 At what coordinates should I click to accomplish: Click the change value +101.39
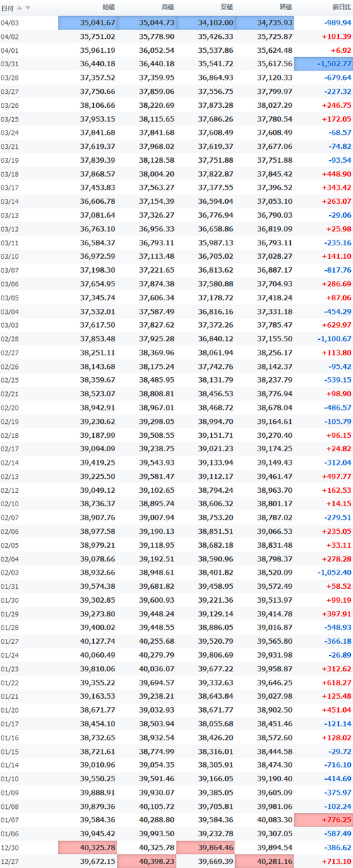(x=335, y=37)
